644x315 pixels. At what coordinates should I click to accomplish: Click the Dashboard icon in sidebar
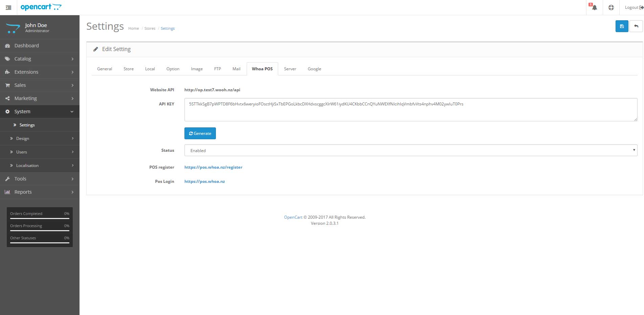[x=7, y=46]
